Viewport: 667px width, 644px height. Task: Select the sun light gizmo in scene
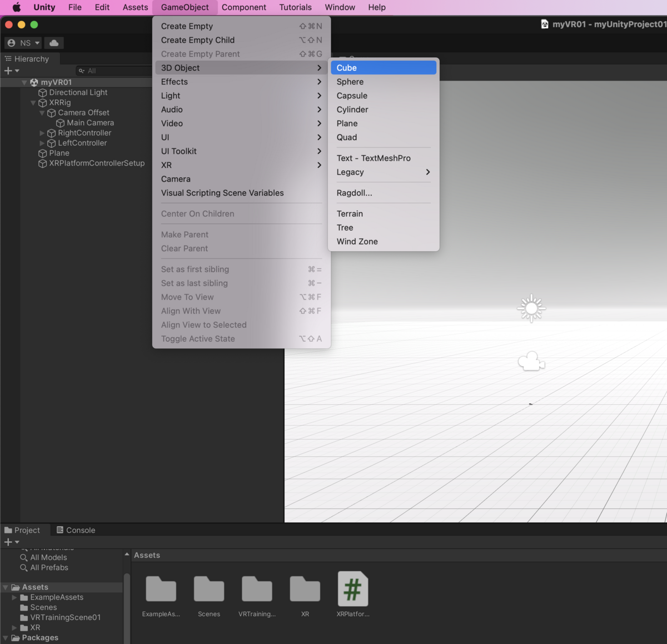tap(531, 308)
